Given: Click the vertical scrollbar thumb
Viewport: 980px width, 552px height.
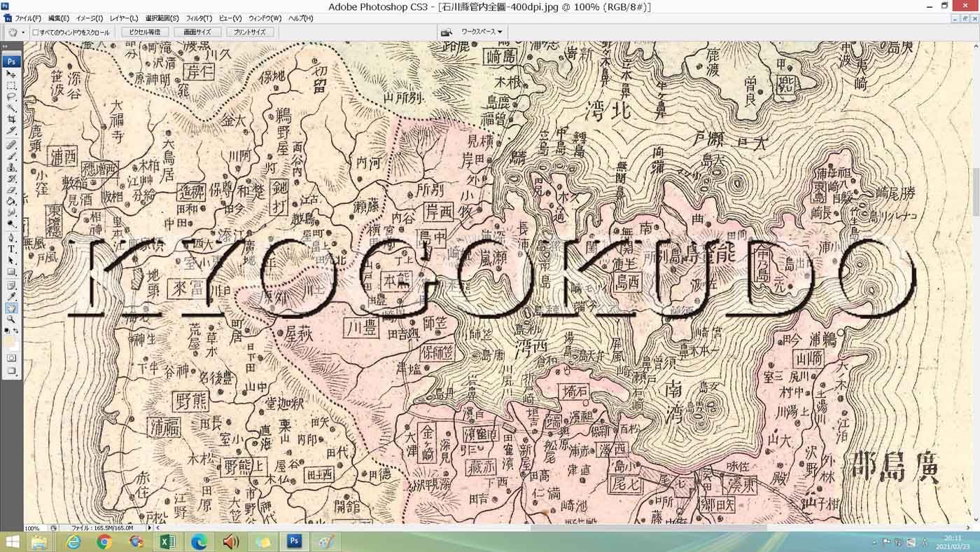Looking at the screenshot, I should (975, 193).
